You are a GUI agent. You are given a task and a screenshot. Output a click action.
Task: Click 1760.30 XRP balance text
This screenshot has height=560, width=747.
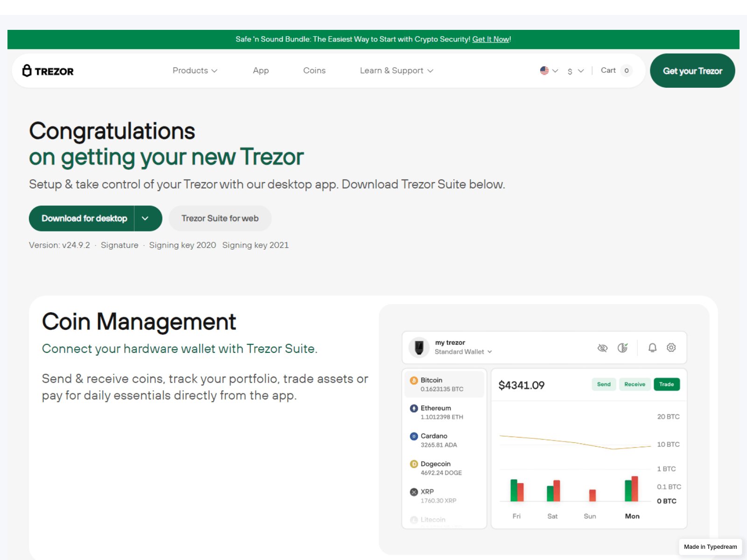(x=438, y=501)
